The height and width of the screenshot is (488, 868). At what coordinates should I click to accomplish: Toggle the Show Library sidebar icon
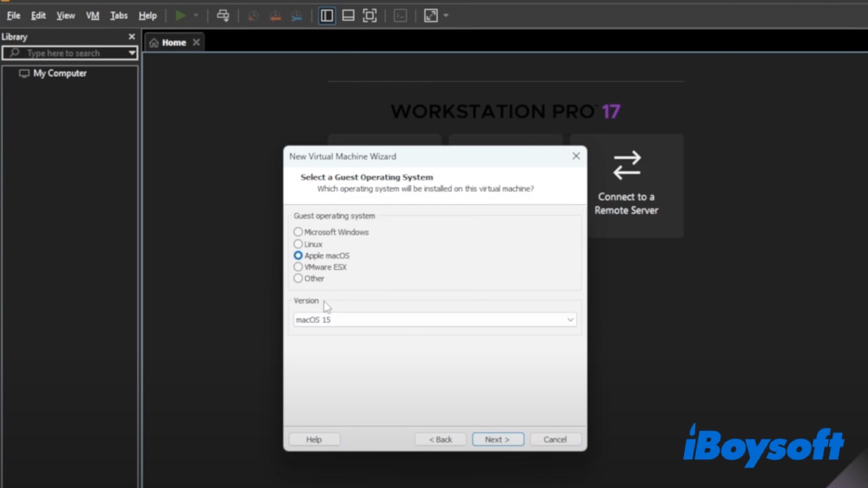point(327,15)
